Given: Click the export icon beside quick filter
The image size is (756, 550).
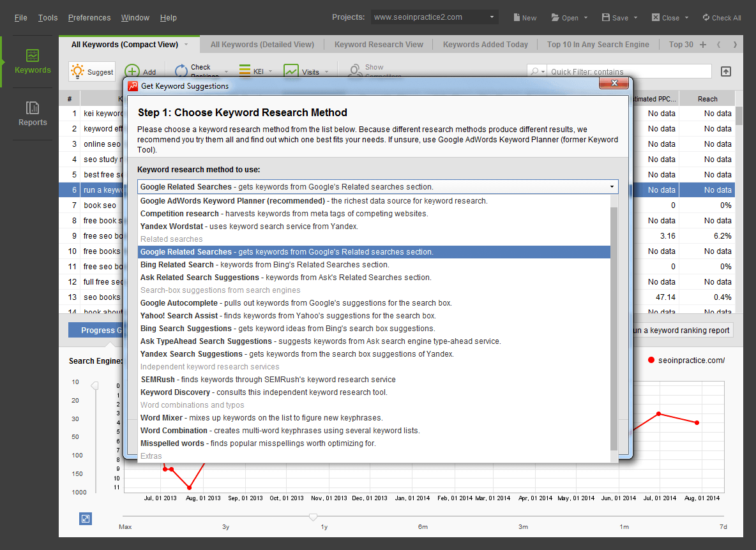Looking at the screenshot, I should 725,71.
